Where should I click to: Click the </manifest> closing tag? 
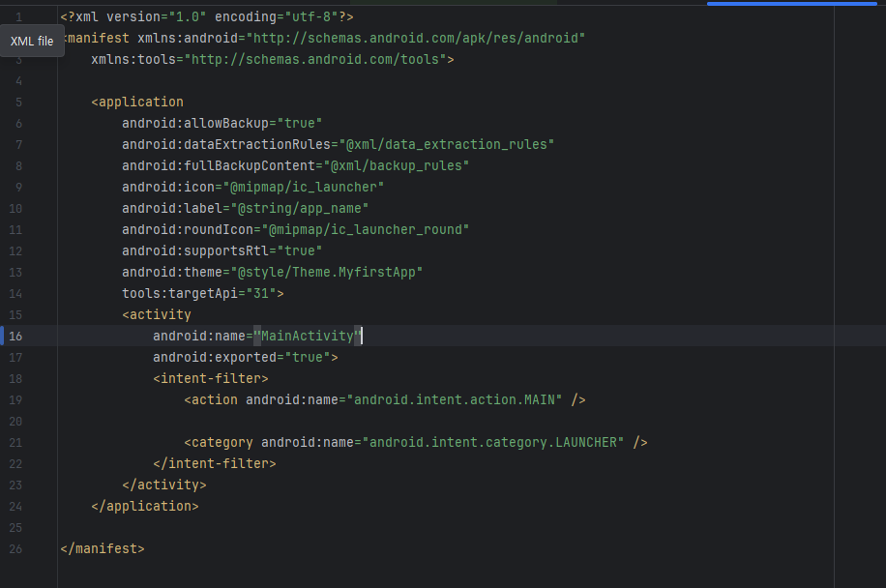pos(103,549)
